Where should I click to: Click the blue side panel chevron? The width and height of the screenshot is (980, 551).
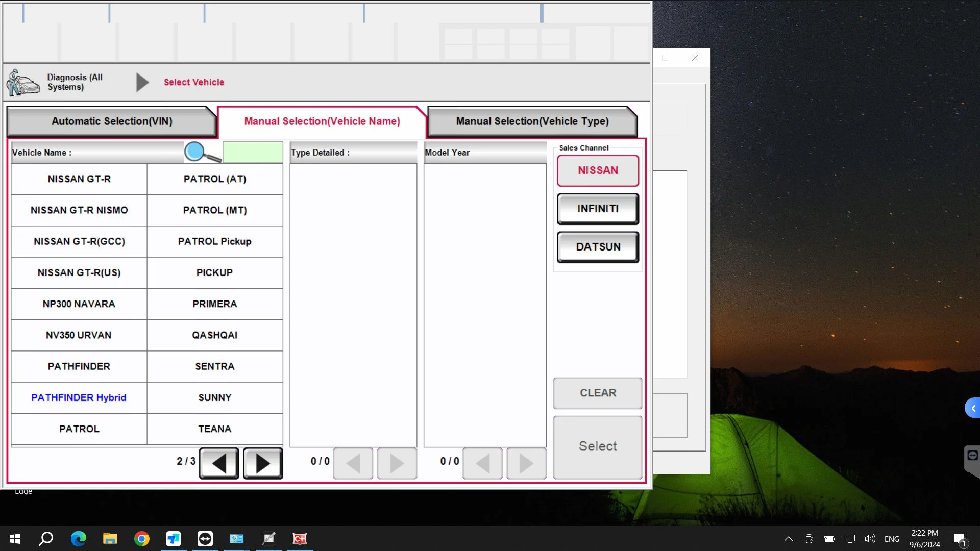pyautogui.click(x=973, y=408)
